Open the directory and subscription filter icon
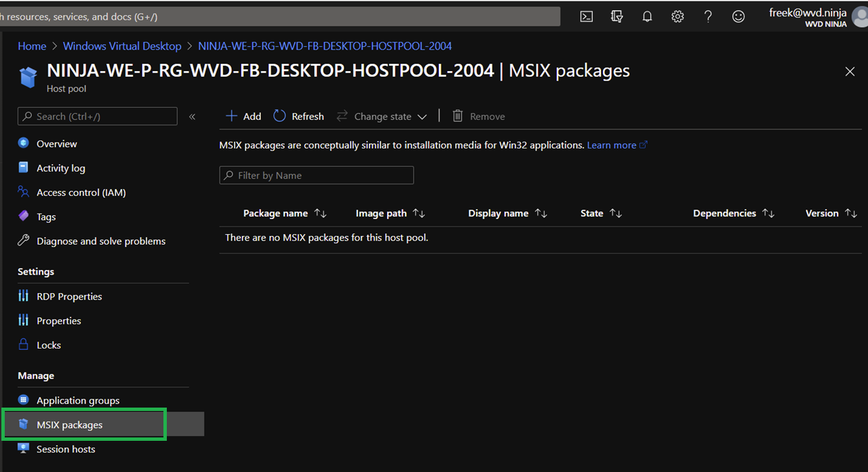The image size is (868, 472). click(617, 16)
